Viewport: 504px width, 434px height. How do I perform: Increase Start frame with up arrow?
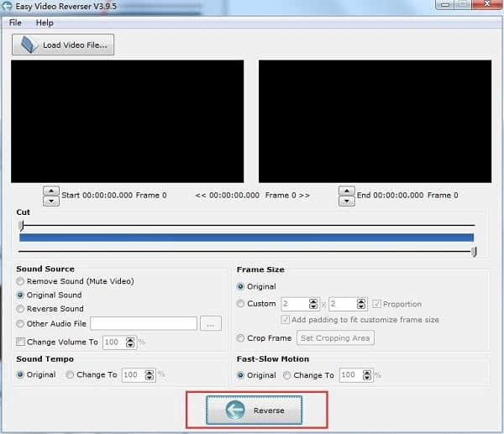coord(51,191)
